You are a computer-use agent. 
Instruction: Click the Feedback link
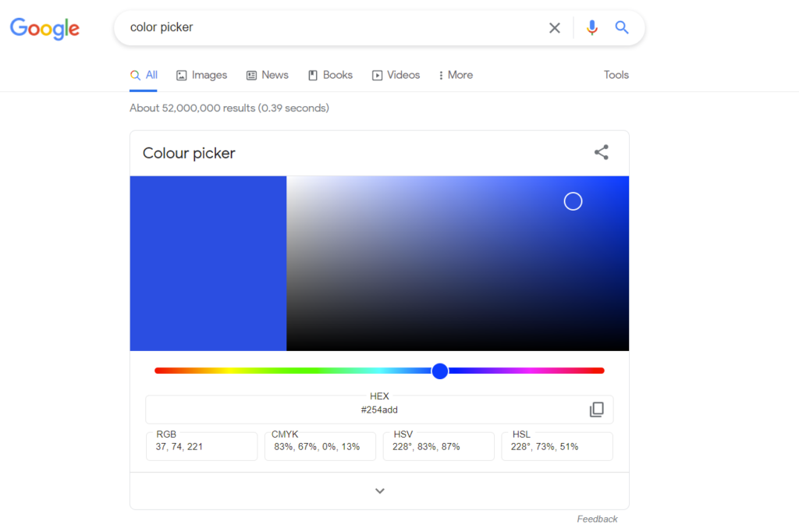coord(597,519)
